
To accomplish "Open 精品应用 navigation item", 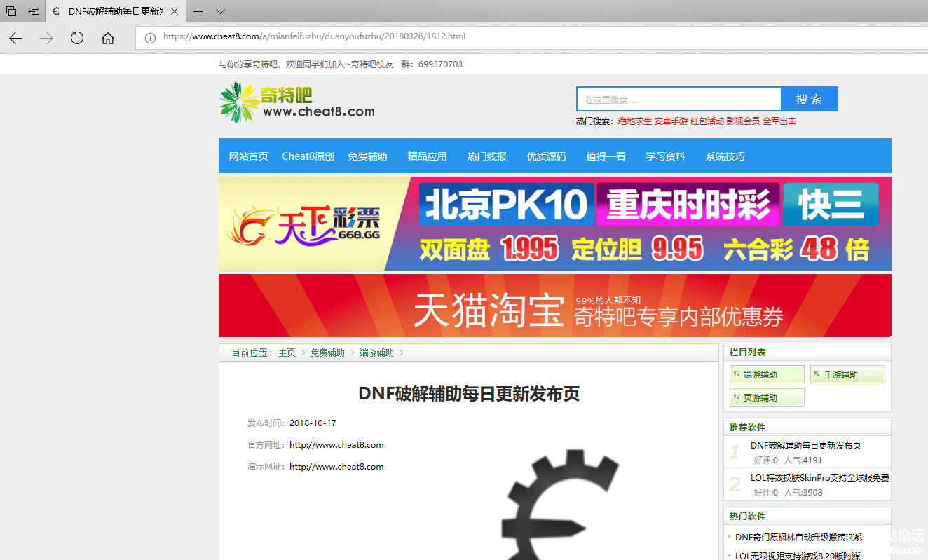I will tap(427, 156).
